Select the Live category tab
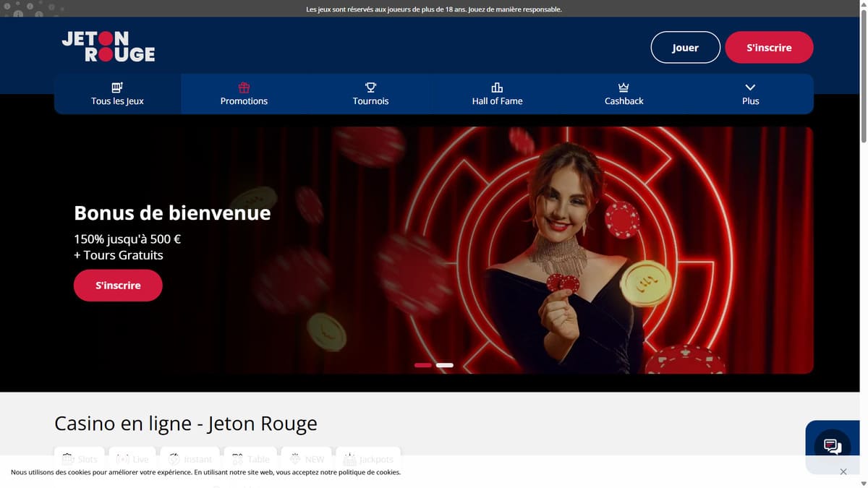Image resolution: width=868 pixels, height=488 pixels. (x=132, y=458)
